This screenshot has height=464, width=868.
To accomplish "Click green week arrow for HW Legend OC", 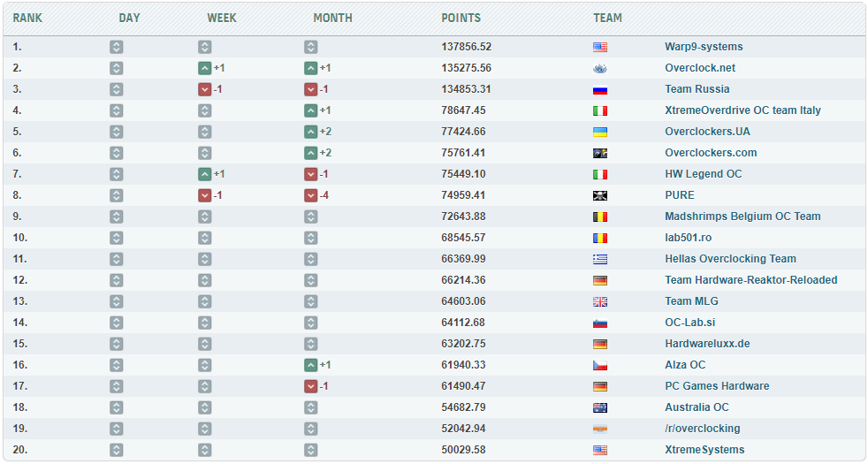I will coord(205,174).
